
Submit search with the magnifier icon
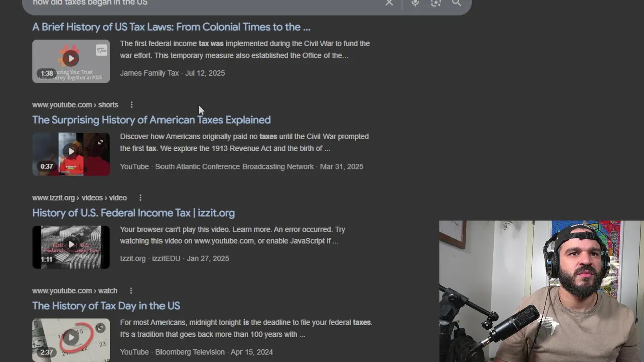456,3
